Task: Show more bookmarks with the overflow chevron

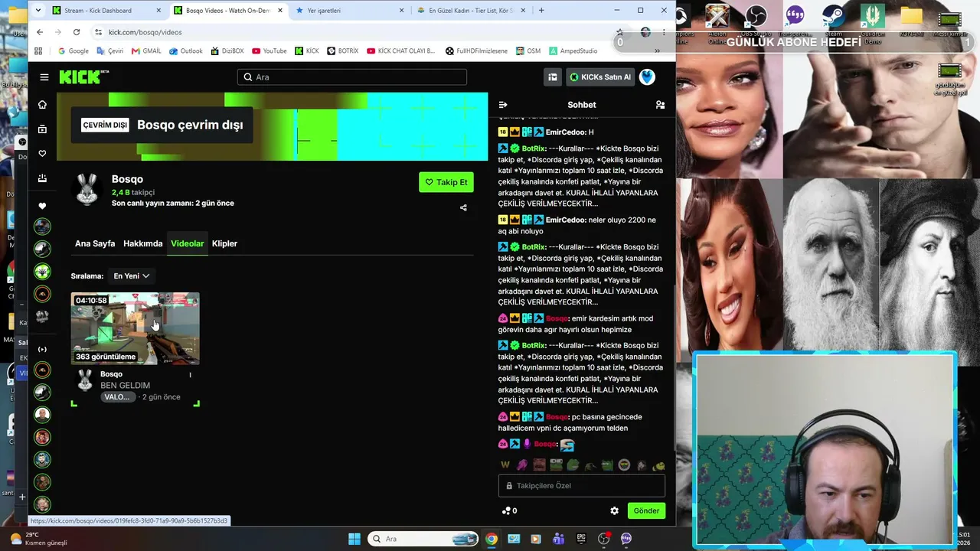Action: pos(656,51)
